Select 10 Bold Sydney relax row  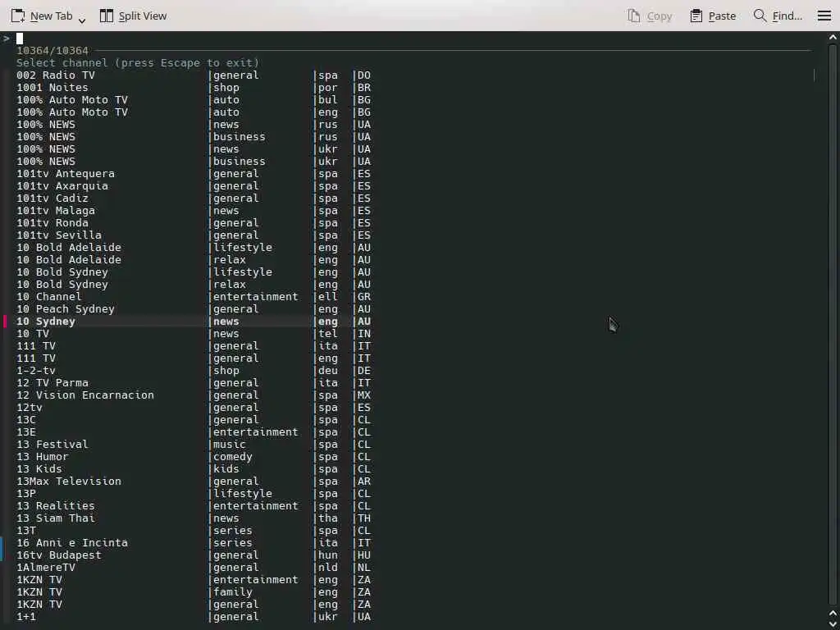pyautogui.click(x=194, y=285)
